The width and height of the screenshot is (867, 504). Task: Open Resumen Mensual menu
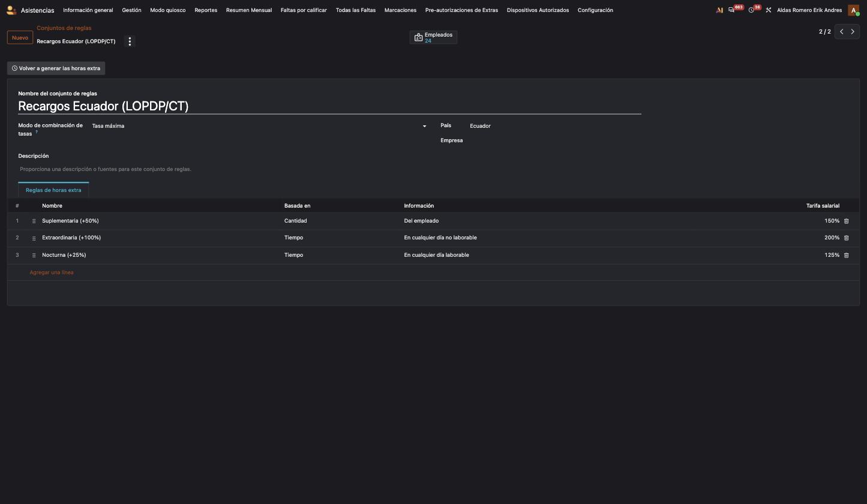pyautogui.click(x=249, y=10)
